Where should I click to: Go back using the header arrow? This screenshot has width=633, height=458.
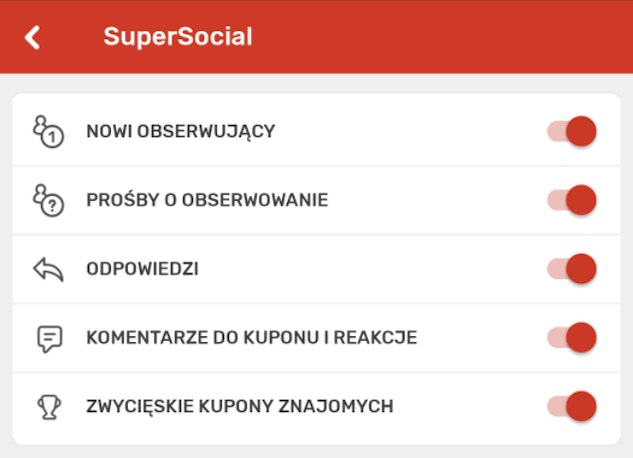[33, 37]
